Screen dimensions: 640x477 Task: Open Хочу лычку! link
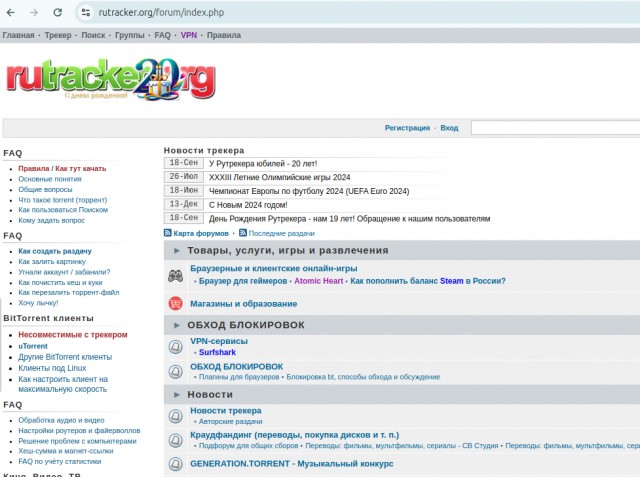click(38, 303)
